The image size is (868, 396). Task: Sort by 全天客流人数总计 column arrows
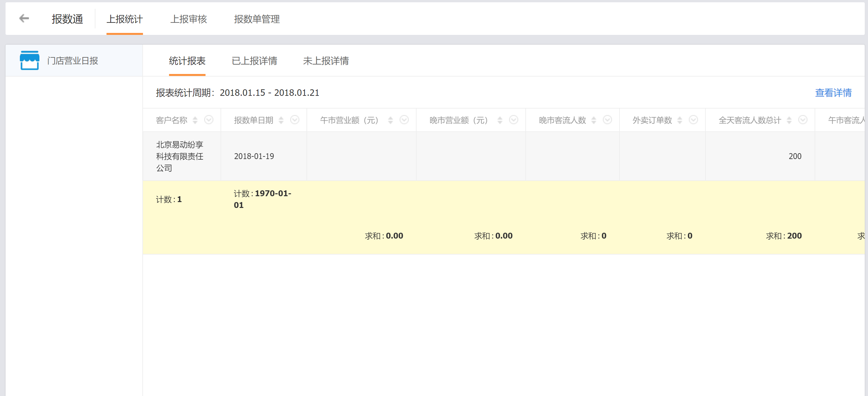(789, 120)
